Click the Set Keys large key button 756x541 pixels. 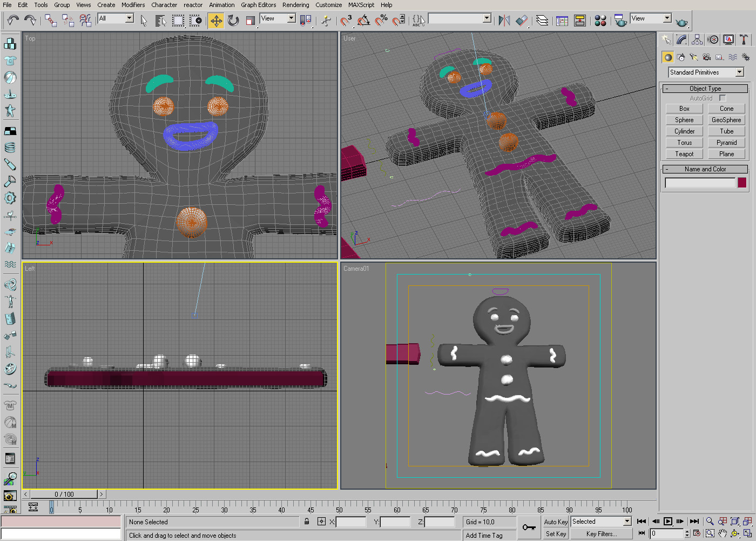529,527
